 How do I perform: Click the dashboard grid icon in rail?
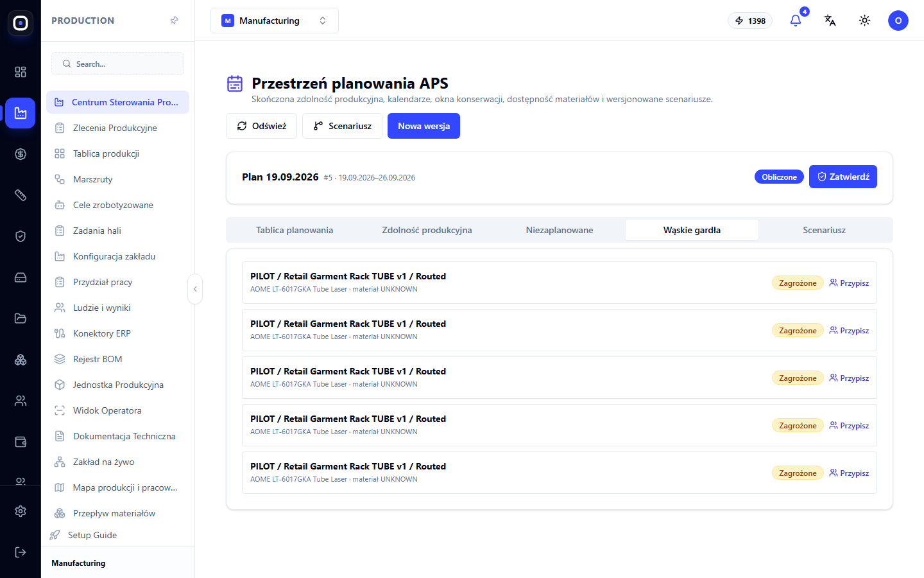tap(21, 72)
